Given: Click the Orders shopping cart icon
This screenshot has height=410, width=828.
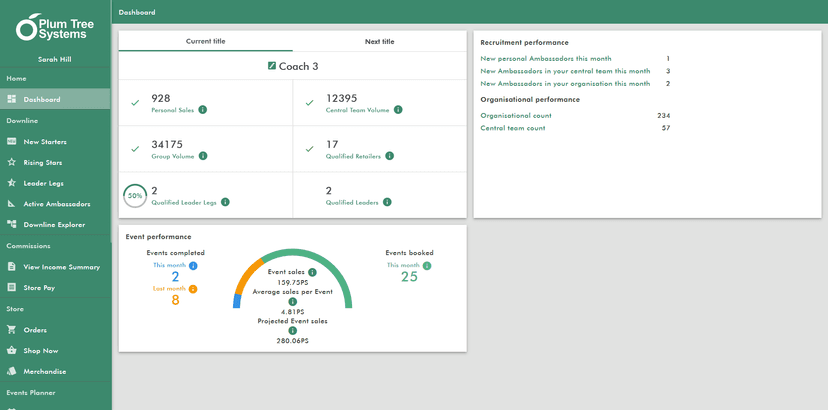Looking at the screenshot, I should point(12,330).
